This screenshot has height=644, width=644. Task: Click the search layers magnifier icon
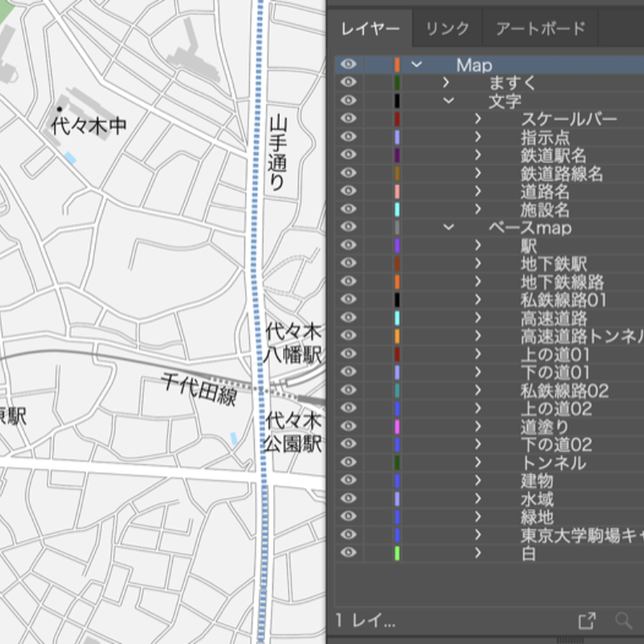[624, 621]
